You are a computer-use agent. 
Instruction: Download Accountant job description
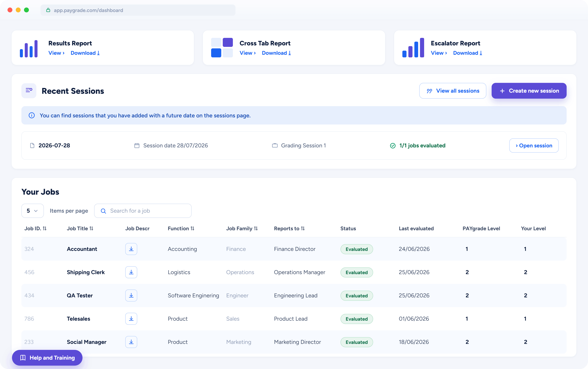point(131,249)
